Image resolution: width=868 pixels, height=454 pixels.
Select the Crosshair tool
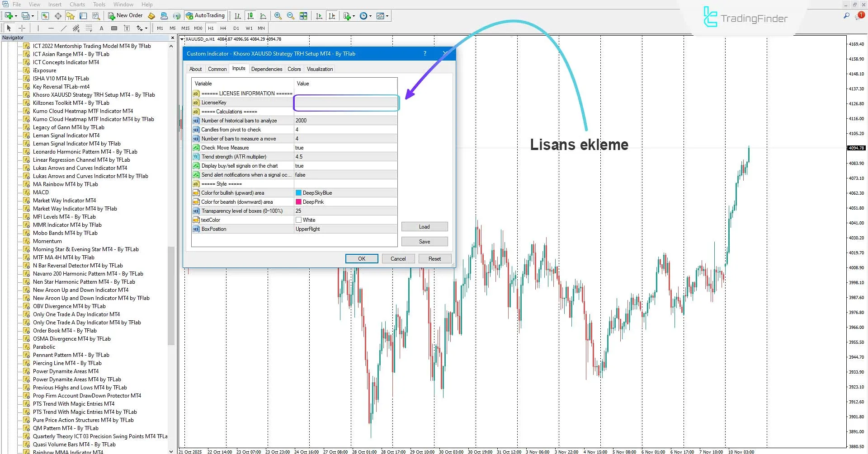(x=22, y=28)
